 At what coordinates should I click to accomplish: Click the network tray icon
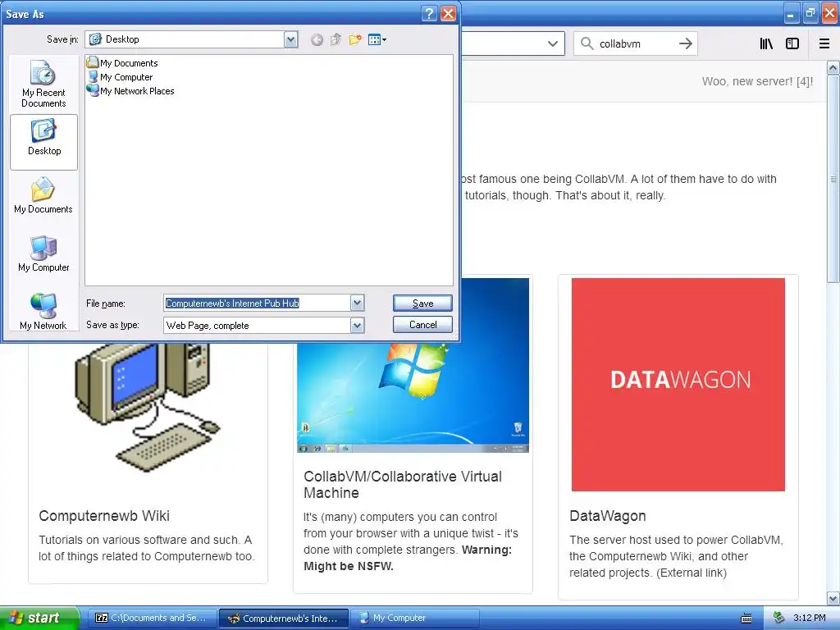pos(779,618)
